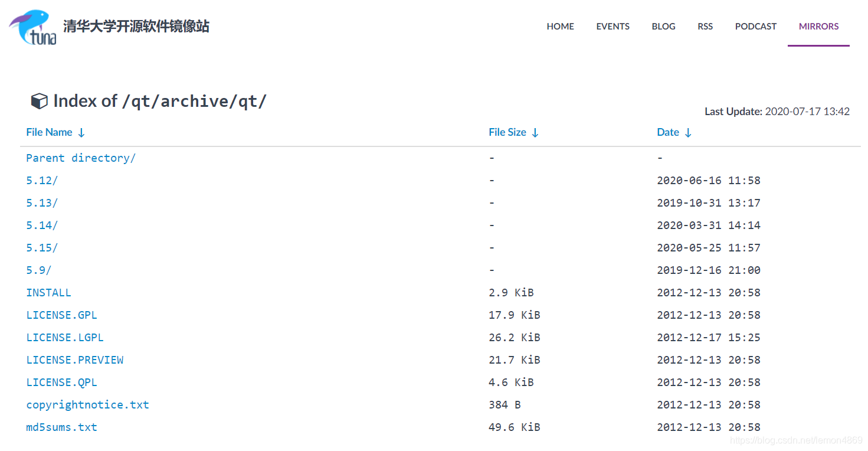Open LICENSE.GPL file link
The width and height of the screenshot is (868, 451).
point(61,315)
